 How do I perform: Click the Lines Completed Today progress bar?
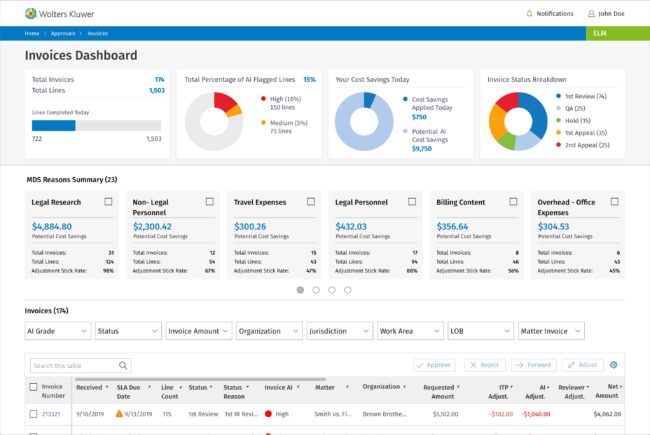[x=96, y=126]
